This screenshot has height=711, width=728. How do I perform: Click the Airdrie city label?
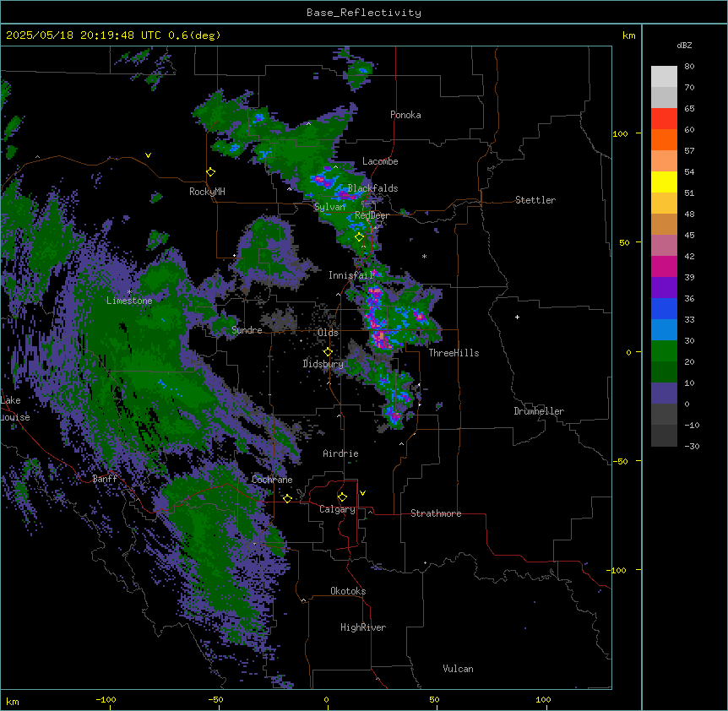(340, 453)
